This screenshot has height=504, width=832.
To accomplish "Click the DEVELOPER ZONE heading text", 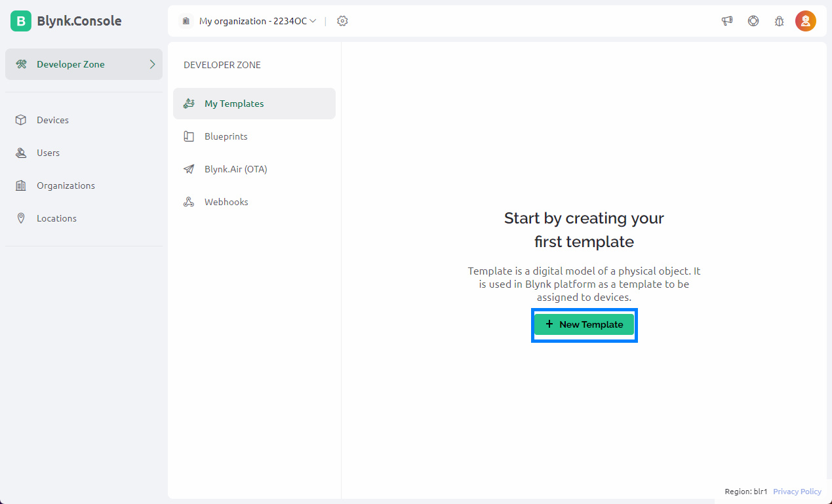I will point(222,65).
